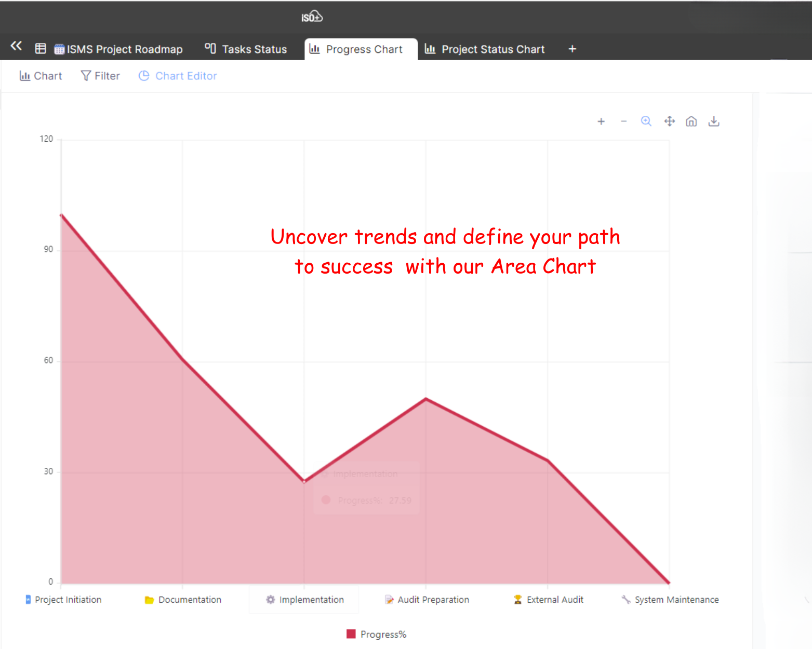812x649 pixels.
Task: Add a new view with plus button
Action: point(572,49)
